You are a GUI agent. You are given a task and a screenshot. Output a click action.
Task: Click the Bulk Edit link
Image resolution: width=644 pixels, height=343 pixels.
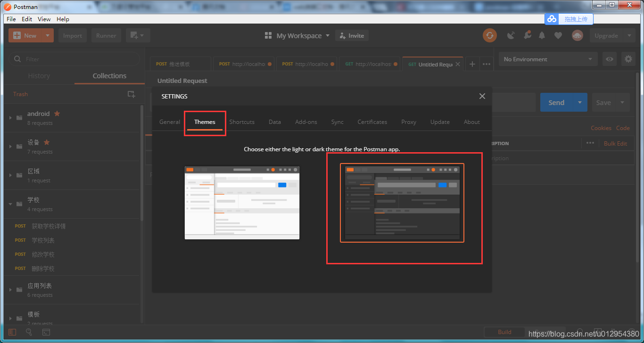click(x=615, y=143)
